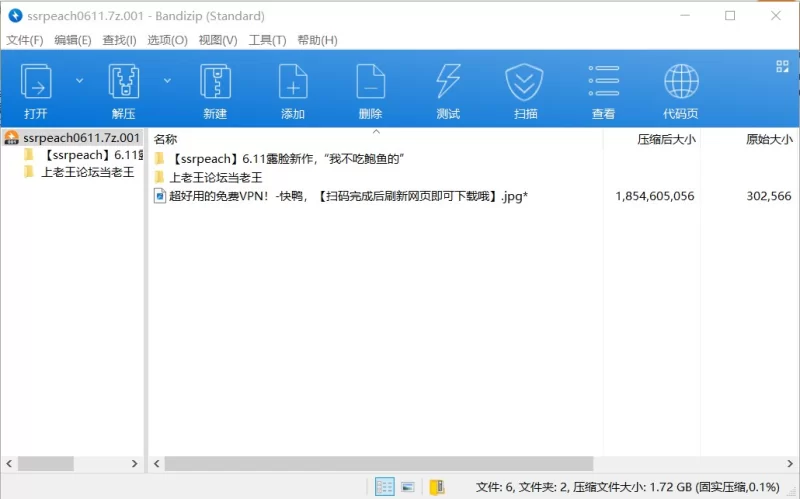Minimize the Bandizip window
800x499 pixels.
pos(685,16)
